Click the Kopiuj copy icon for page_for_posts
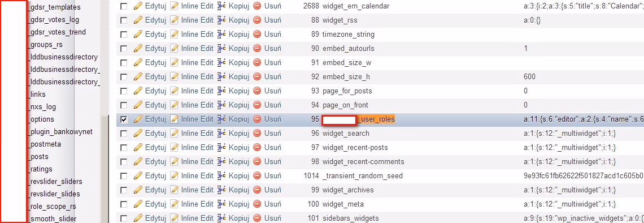 pyautogui.click(x=222, y=91)
